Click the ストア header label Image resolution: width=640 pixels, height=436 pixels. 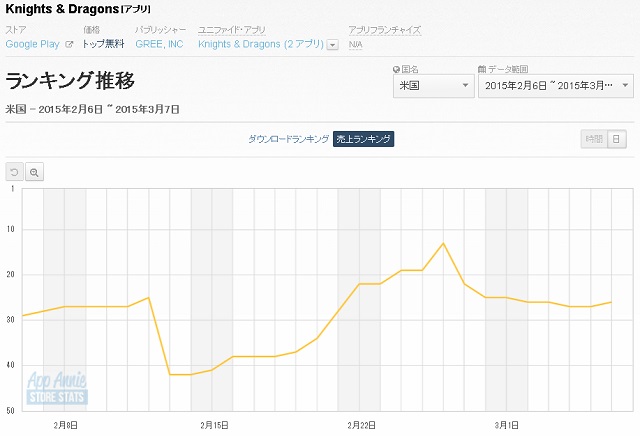click(16, 30)
